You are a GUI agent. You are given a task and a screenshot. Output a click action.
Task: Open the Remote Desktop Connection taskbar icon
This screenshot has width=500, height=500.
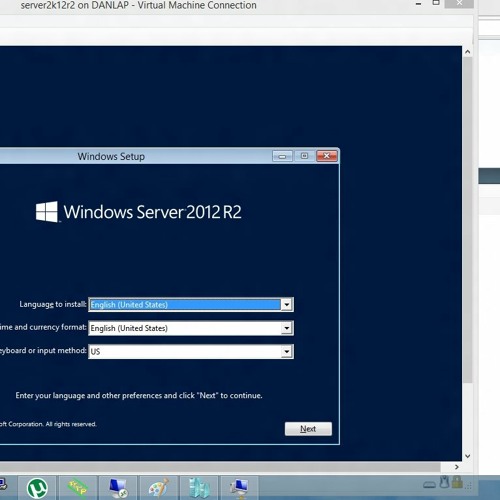(118, 488)
